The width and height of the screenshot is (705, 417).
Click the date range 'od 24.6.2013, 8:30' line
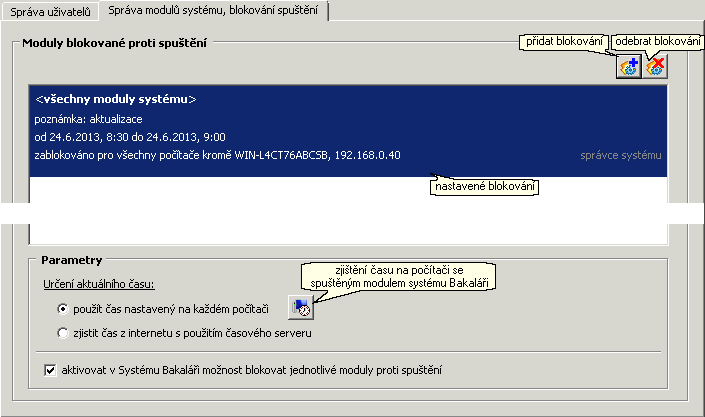pyautogui.click(x=130, y=137)
